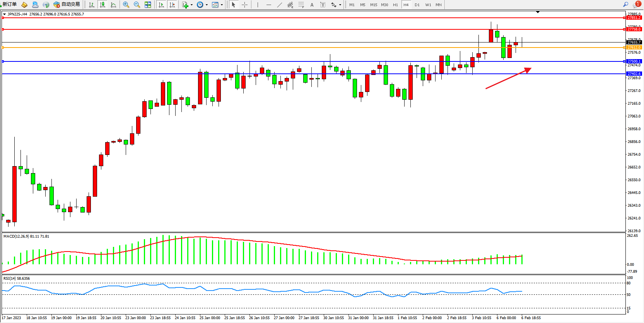The height and width of the screenshot is (323, 644).
Task: Select the crosshair cursor tool
Action: [x=244, y=5]
